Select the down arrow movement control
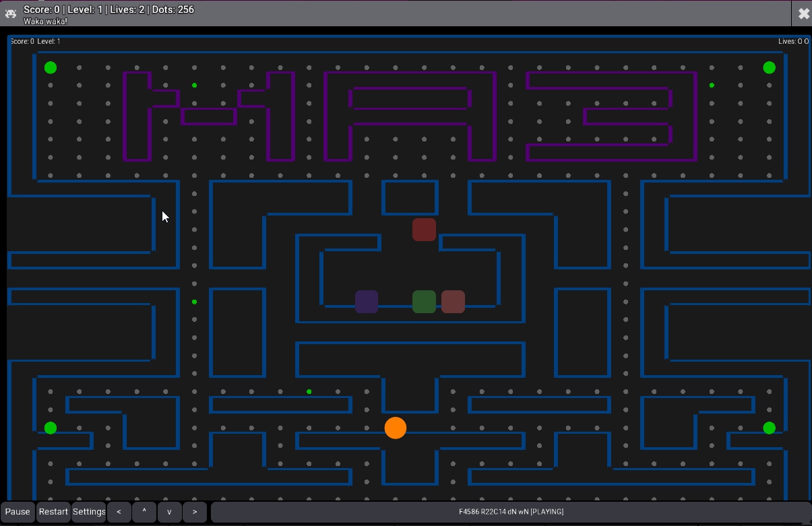Screen dimensions: 812x526 click(169, 512)
